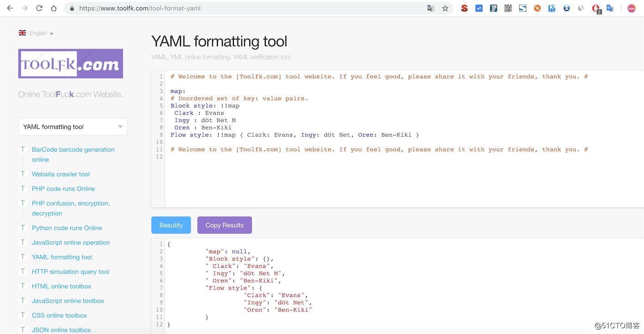Click the T icon beside CSS online toolbox
The height and width of the screenshot is (334, 644).
(x=22, y=315)
